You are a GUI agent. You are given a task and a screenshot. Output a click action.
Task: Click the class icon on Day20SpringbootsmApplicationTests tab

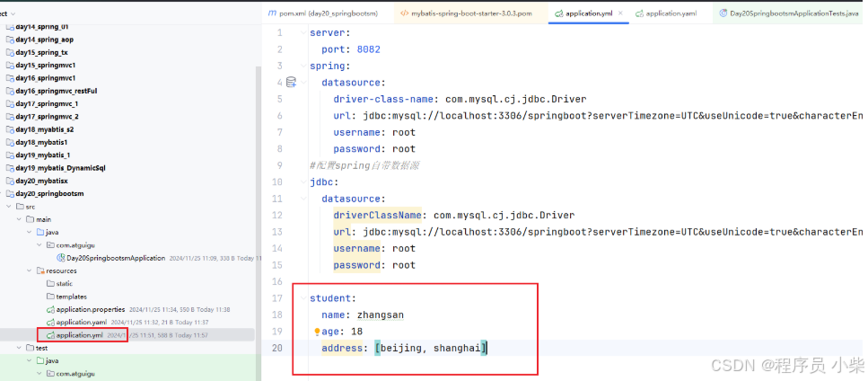[x=723, y=13]
